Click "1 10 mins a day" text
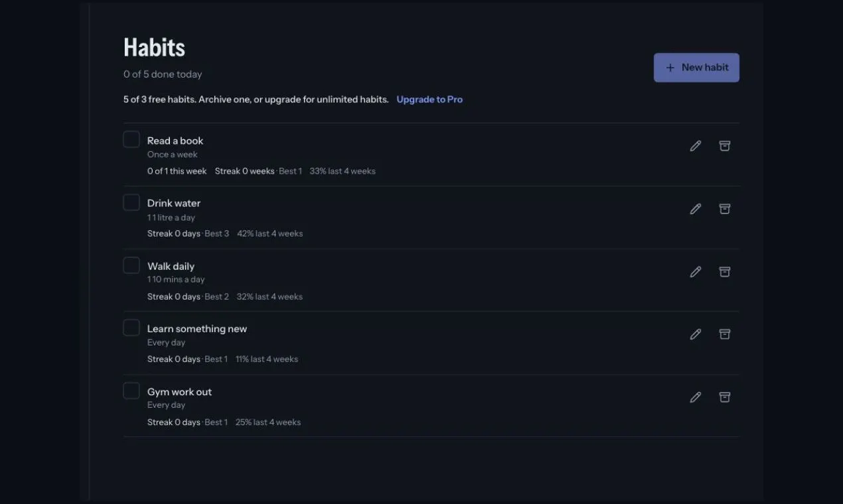This screenshot has height=504, width=843. tap(176, 279)
